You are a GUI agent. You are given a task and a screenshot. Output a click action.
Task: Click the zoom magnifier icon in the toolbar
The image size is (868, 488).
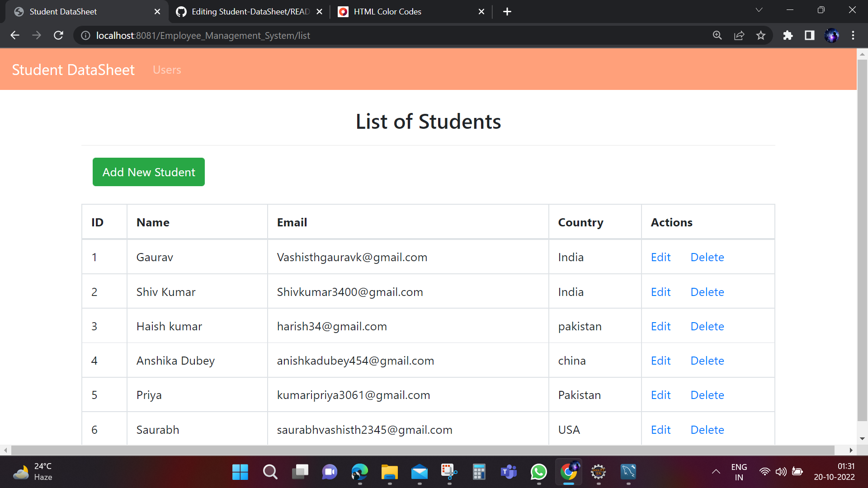click(717, 35)
